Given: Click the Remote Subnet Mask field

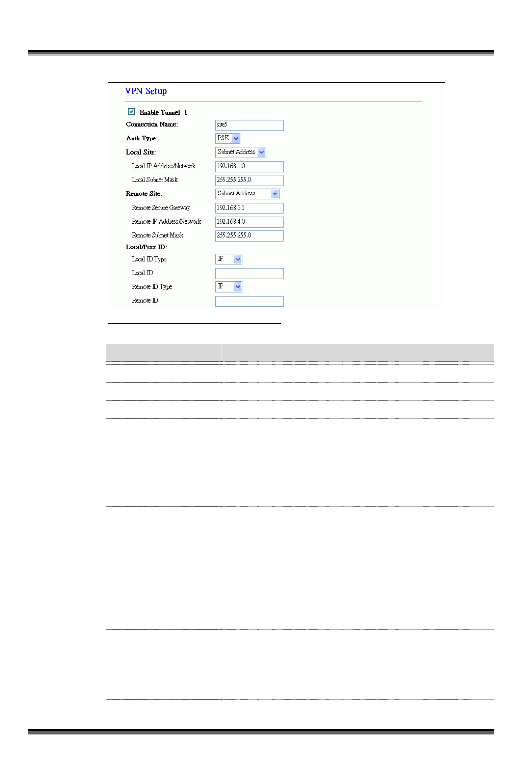Looking at the screenshot, I should [249, 236].
